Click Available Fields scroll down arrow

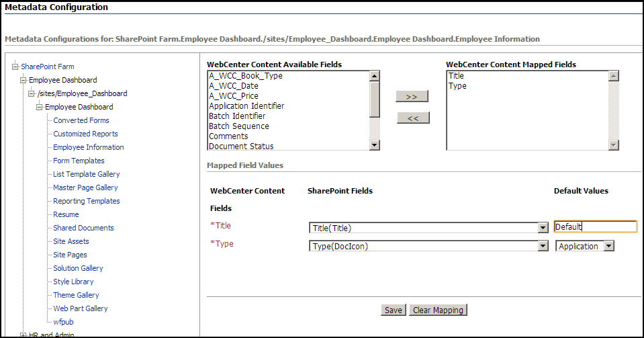point(374,144)
